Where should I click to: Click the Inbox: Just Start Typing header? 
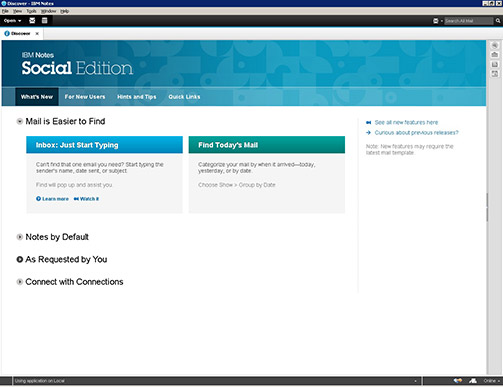[x=104, y=145]
